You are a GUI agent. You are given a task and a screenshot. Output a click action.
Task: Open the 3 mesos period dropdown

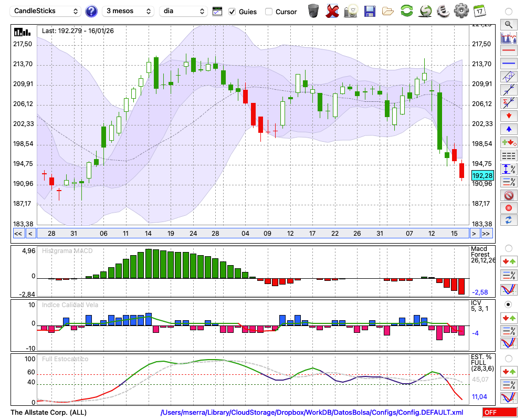(129, 11)
